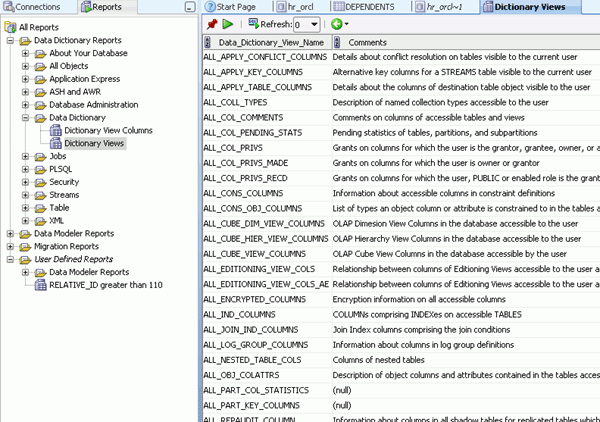Expand the All Objects folder
The width and height of the screenshot is (600, 422).
pyautogui.click(x=25, y=66)
